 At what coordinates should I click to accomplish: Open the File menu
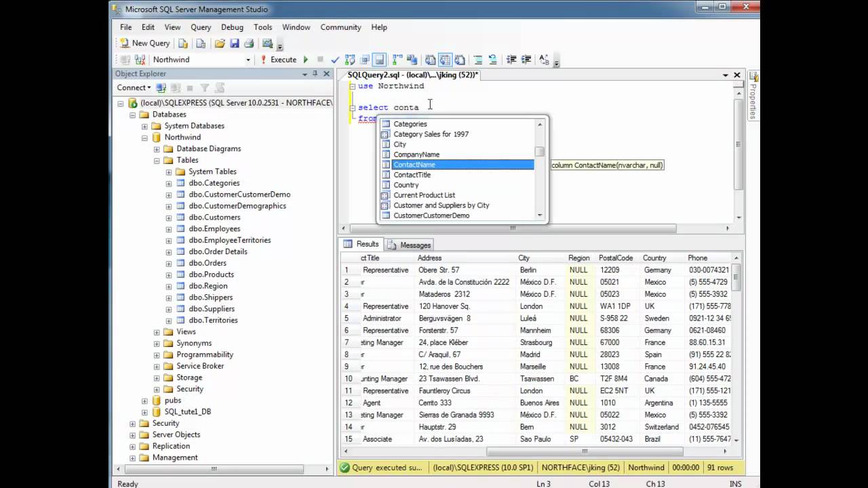point(126,27)
